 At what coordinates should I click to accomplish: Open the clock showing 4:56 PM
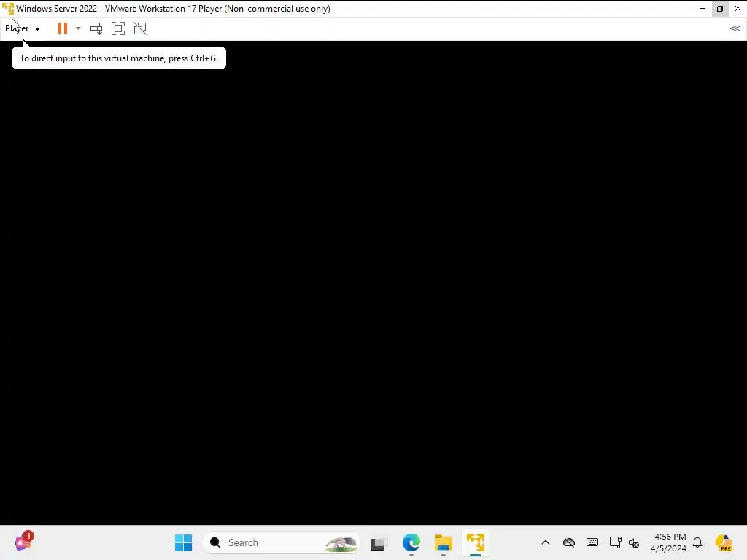[x=669, y=542]
